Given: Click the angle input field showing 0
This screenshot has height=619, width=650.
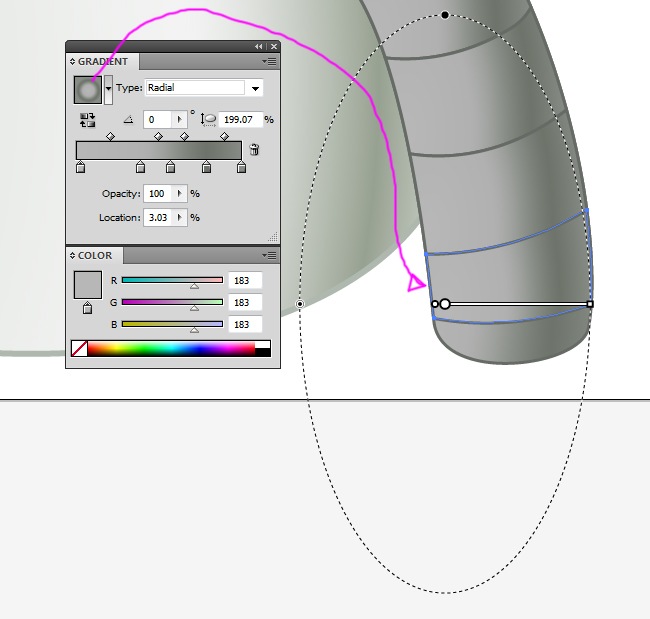Looking at the screenshot, I should coord(157,120).
